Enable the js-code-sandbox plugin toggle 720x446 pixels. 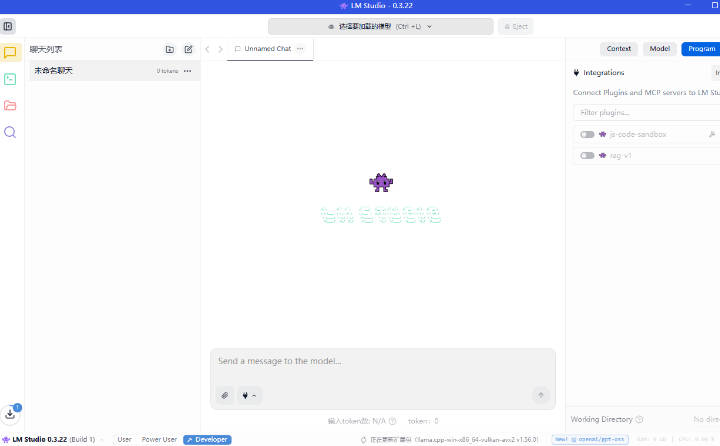pyautogui.click(x=587, y=134)
